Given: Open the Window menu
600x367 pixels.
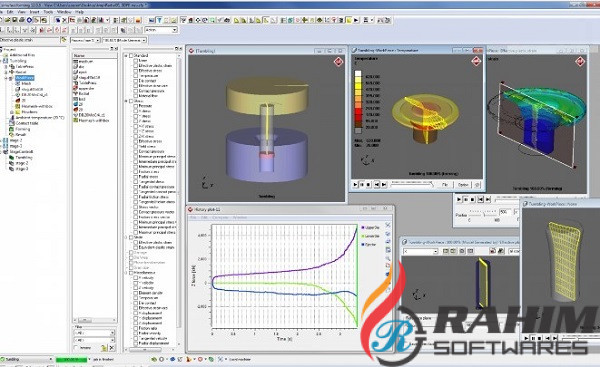Looking at the screenshot, I should (64, 12).
